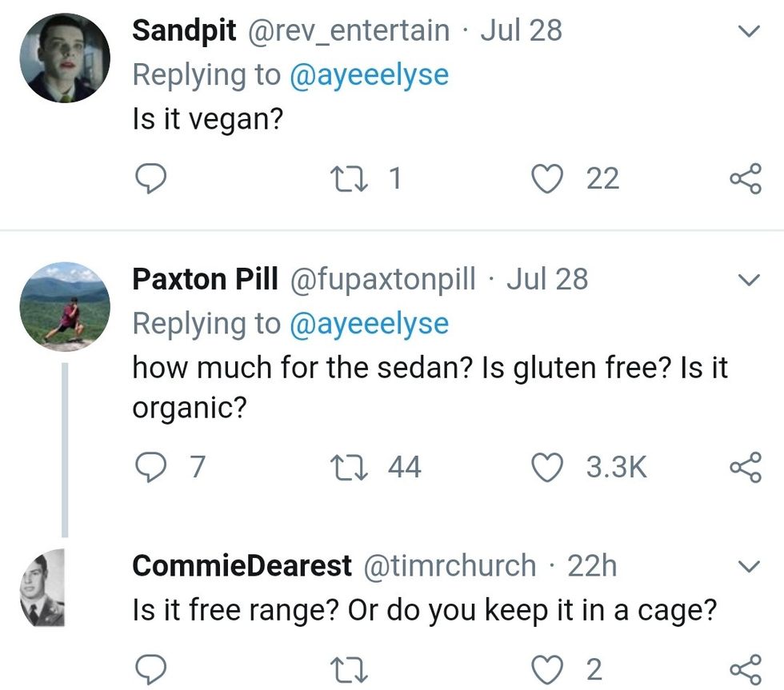This screenshot has width=784, height=690.
Task: Open dropdown arrow on Paxton Pill's tweet
Action: [747, 281]
